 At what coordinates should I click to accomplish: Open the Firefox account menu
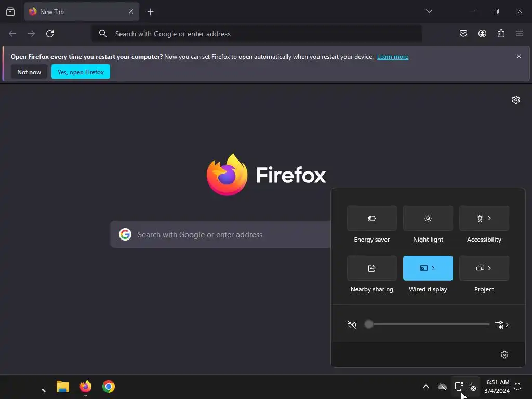click(x=482, y=33)
